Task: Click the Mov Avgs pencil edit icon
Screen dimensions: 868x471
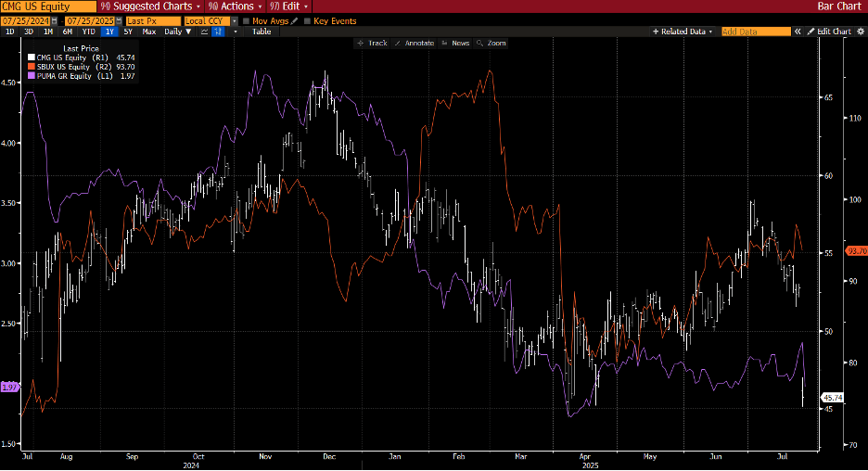Action: point(295,21)
